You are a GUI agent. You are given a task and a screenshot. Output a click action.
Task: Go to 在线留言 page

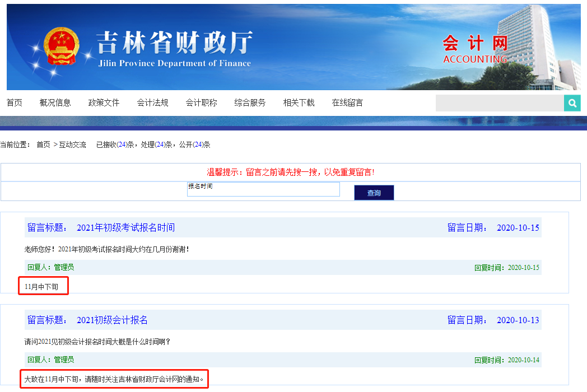click(347, 103)
